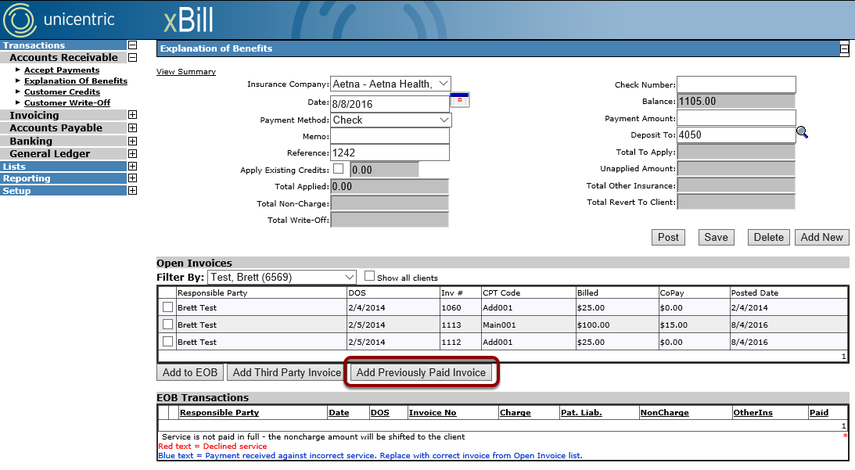The image size is (855, 470).
Task: Click the unicentric logo
Action: (x=59, y=20)
